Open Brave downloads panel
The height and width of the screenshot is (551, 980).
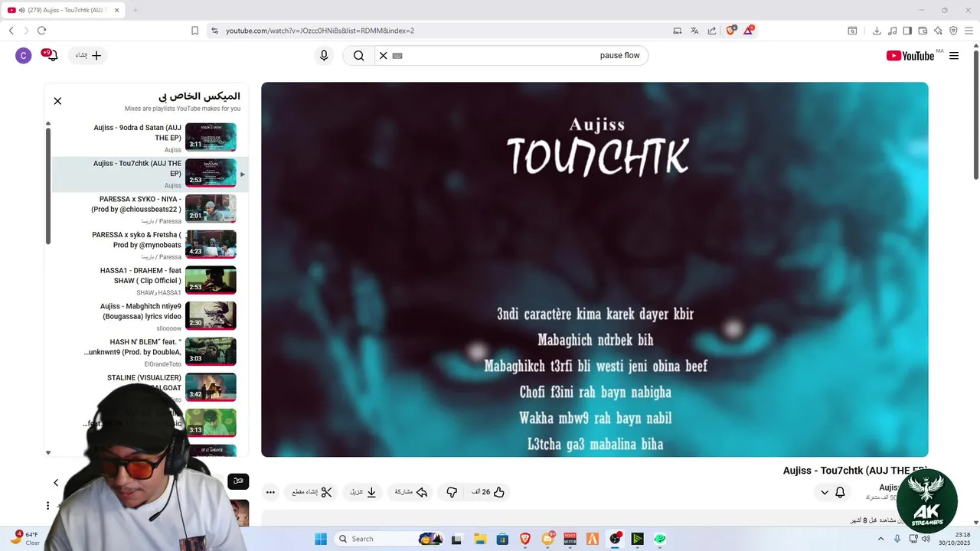click(877, 31)
